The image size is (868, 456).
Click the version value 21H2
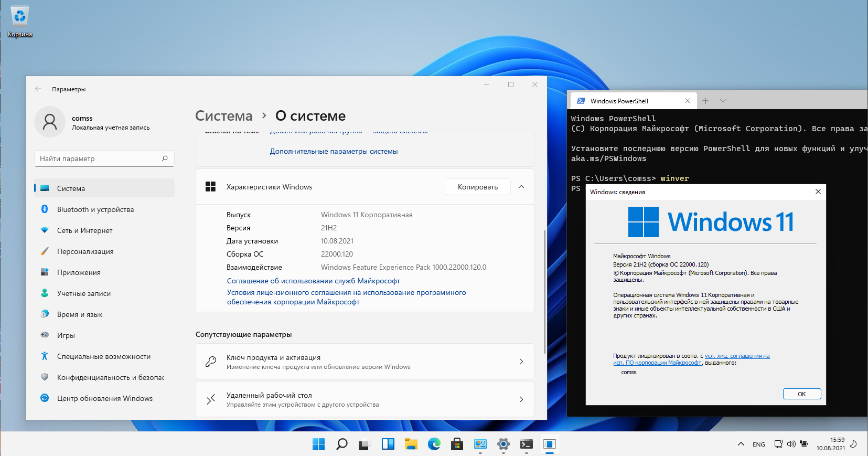(x=329, y=228)
